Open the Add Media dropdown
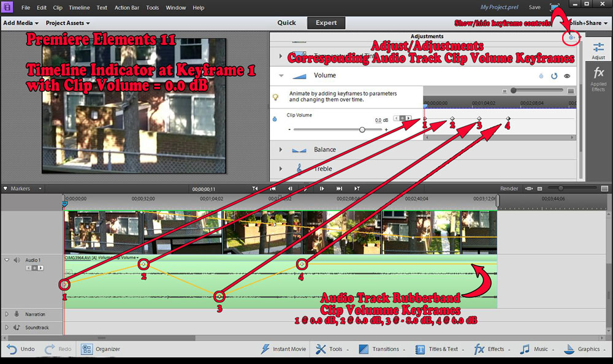 coord(21,23)
